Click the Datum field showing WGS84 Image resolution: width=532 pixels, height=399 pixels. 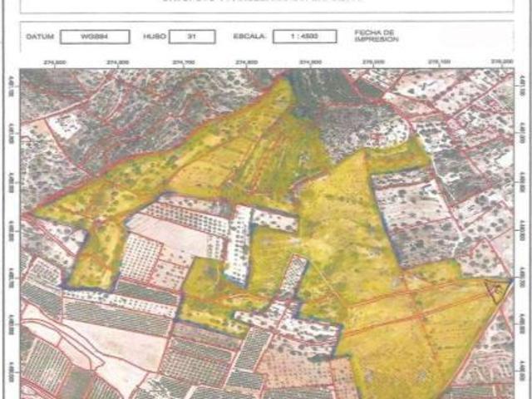click(x=95, y=37)
